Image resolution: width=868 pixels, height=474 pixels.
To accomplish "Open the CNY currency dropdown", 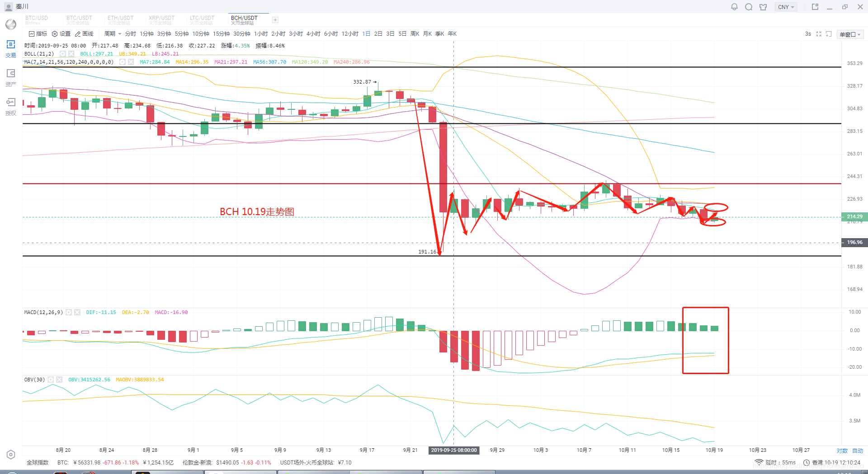I will click(x=786, y=7).
